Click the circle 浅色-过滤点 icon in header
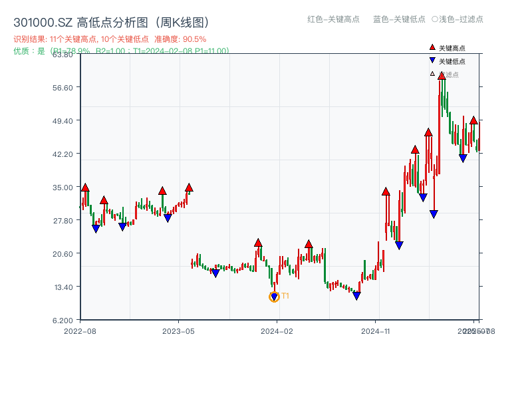The height and width of the screenshot is (399, 532). 435,19
